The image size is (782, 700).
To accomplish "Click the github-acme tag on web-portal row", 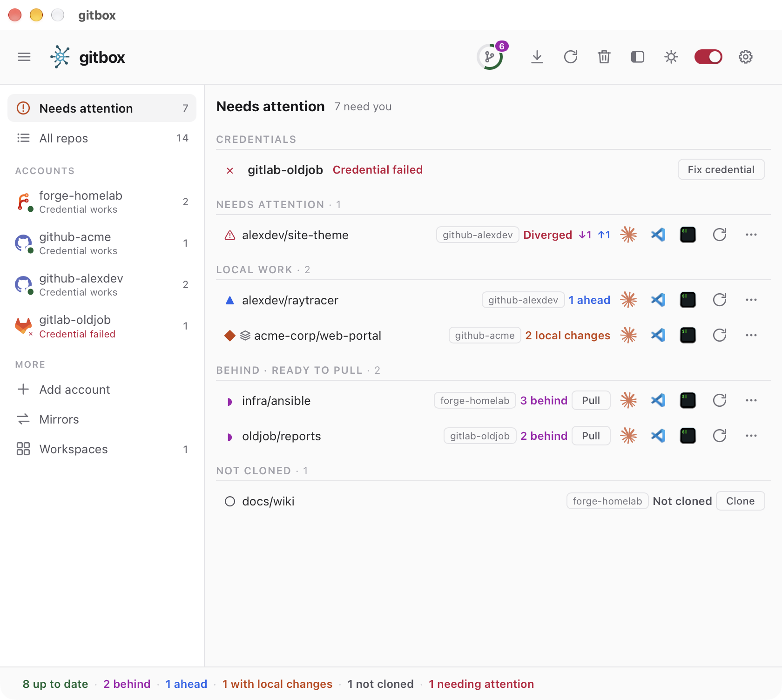I will coord(485,335).
